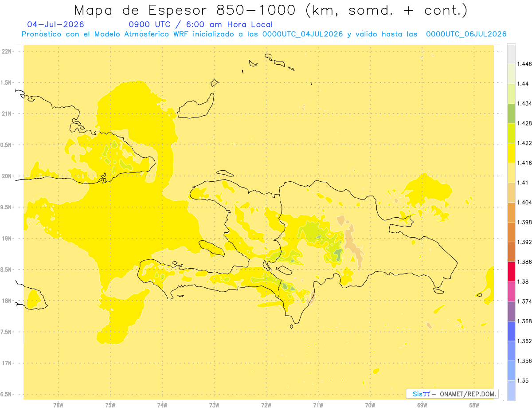This screenshot has width=532, height=411.
Task: Click the legend value 1.35
Action: [523, 381]
